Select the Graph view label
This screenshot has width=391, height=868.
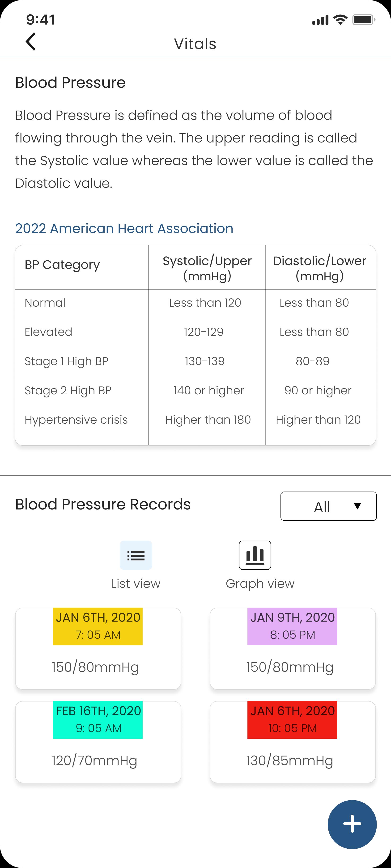(260, 584)
